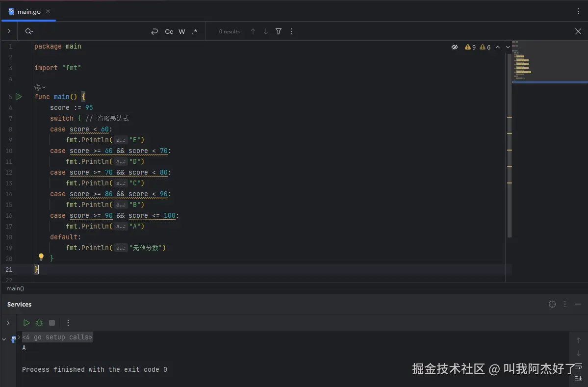Click the editor vertical scrollbar
Screen dimensions: 588x387
pyautogui.click(x=509, y=146)
